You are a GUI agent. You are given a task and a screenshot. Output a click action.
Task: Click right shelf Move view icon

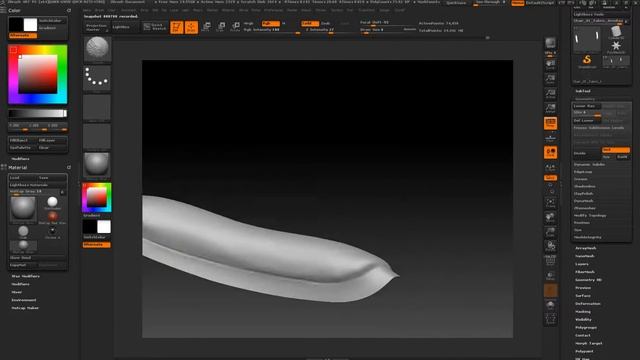550,217
